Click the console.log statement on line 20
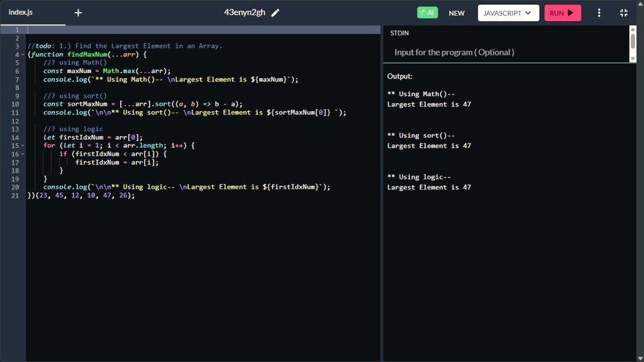This screenshot has width=644, height=362. [x=187, y=187]
